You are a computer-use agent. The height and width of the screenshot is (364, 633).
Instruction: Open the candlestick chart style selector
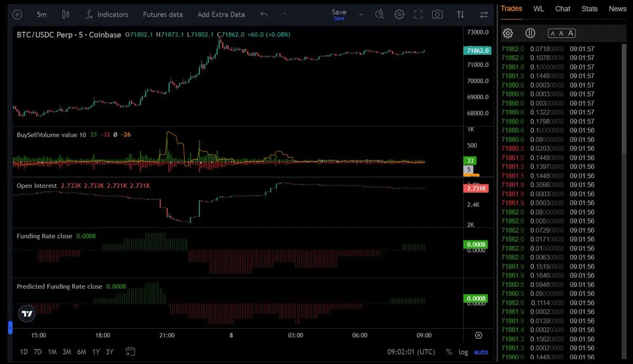65,15
